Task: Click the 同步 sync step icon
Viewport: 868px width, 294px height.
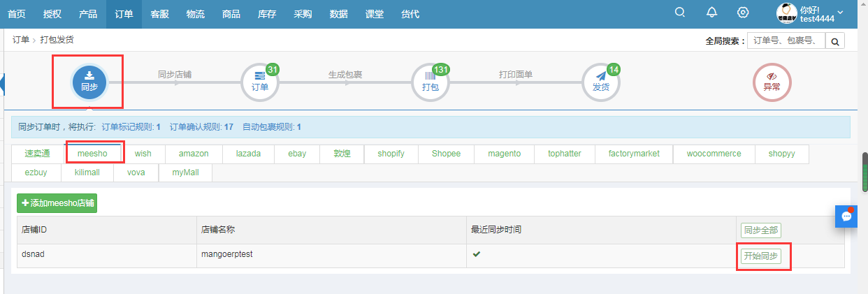Action: (89, 82)
